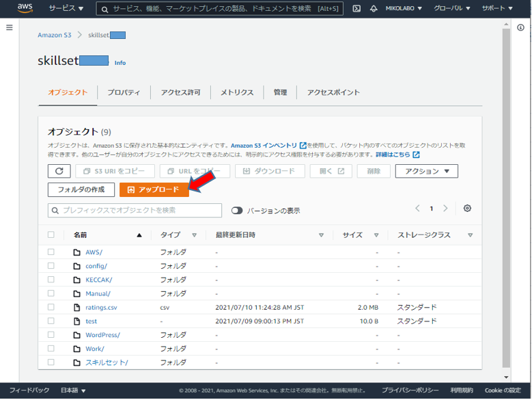Click folder icon of AWS/ row
The image size is (532, 400).
pyautogui.click(x=77, y=252)
